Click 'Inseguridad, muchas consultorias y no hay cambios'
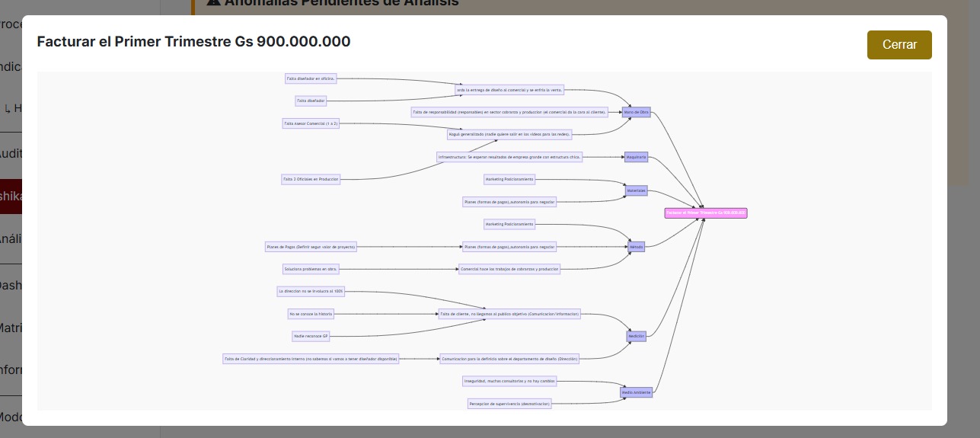Viewport: 980px width, 438px height. (509, 381)
